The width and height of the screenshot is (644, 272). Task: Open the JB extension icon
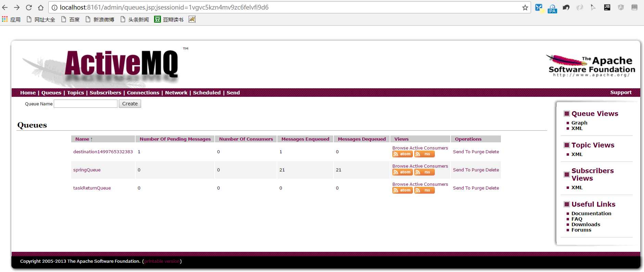pos(607,7)
